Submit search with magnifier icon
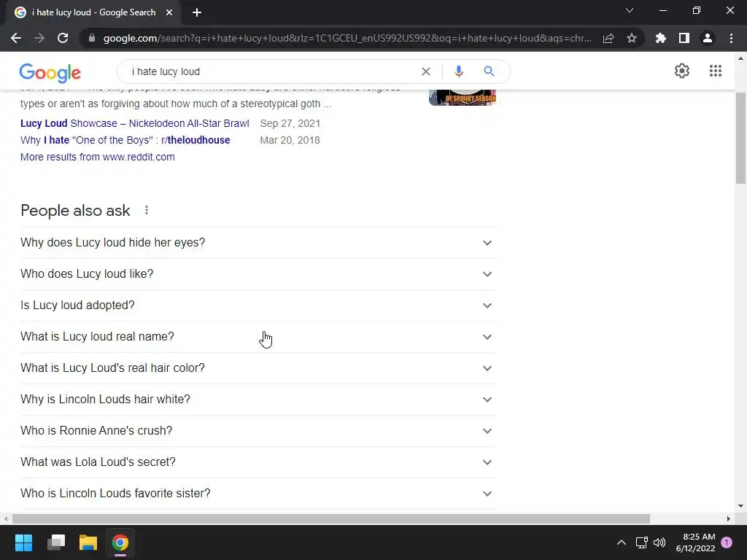747x560 pixels. pos(489,71)
